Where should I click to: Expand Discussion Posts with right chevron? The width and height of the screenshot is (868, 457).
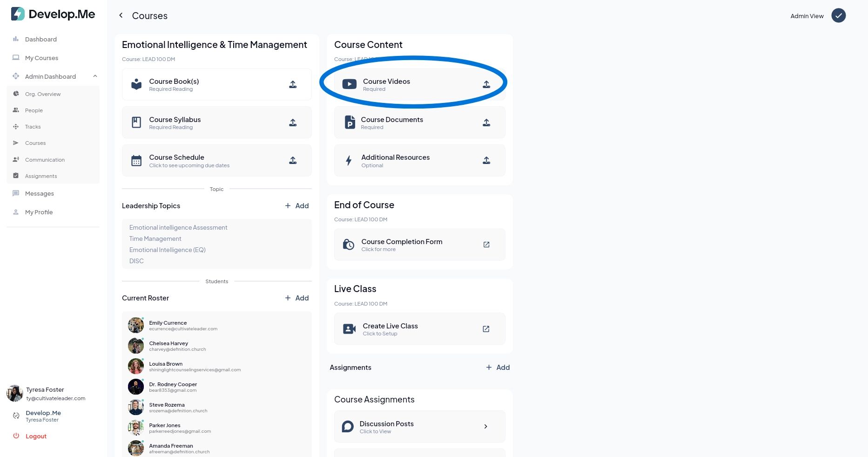point(485,426)
